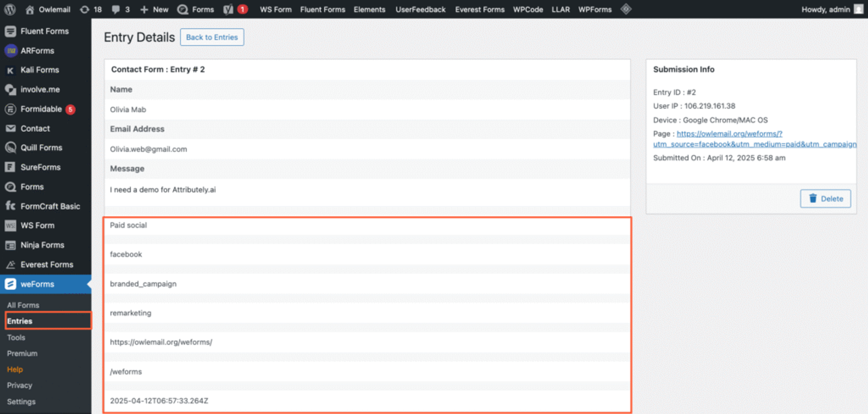Click the involve.me sidebar icon
Image resolution: width=868 pixels, height=414 pixels.
(x=10, y=89)
